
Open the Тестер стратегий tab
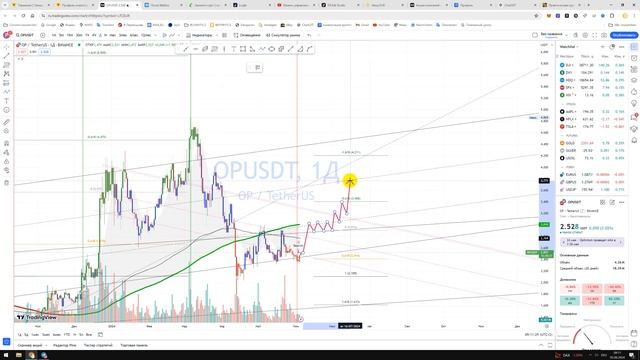click(x=98, y=345)
